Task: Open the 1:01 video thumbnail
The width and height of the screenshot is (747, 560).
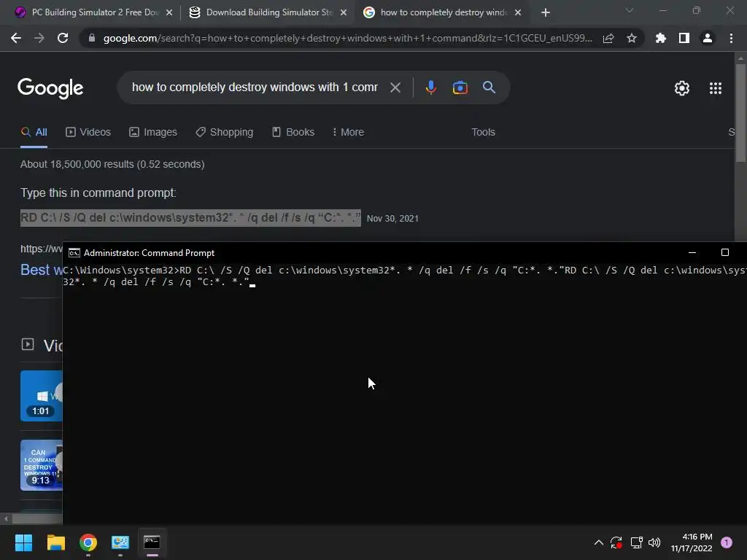Action: 42,396
